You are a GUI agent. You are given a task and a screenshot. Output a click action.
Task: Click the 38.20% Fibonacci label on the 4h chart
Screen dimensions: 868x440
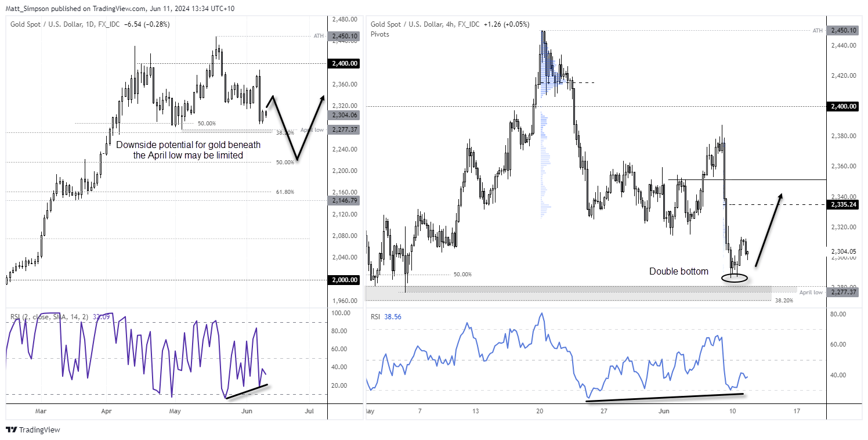[x=785, y=301]
